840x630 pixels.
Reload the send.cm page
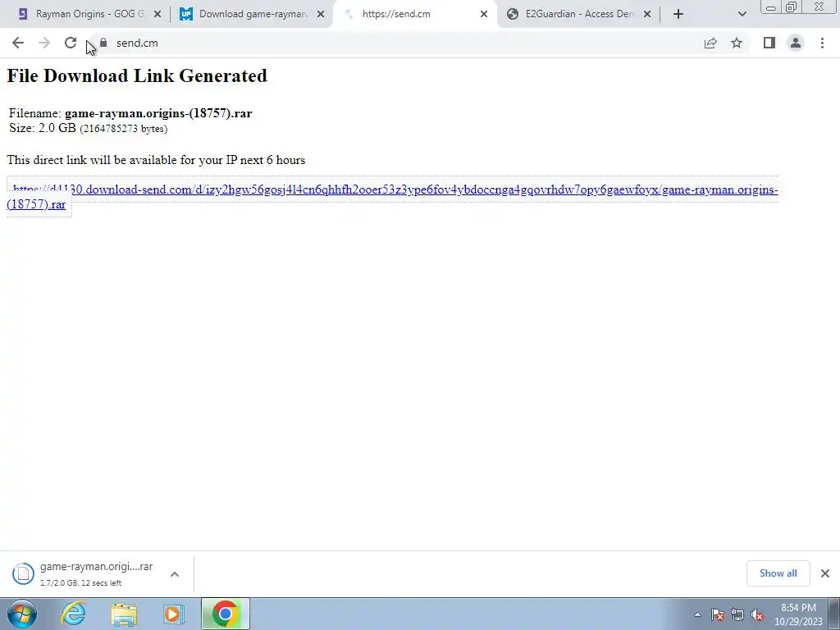71,43
